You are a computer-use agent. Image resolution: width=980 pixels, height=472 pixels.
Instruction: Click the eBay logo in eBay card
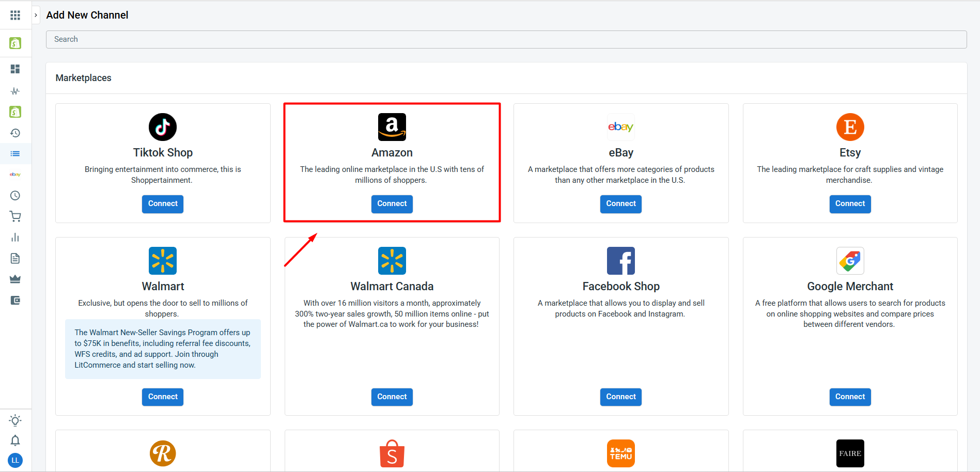(x=621, y=127)
